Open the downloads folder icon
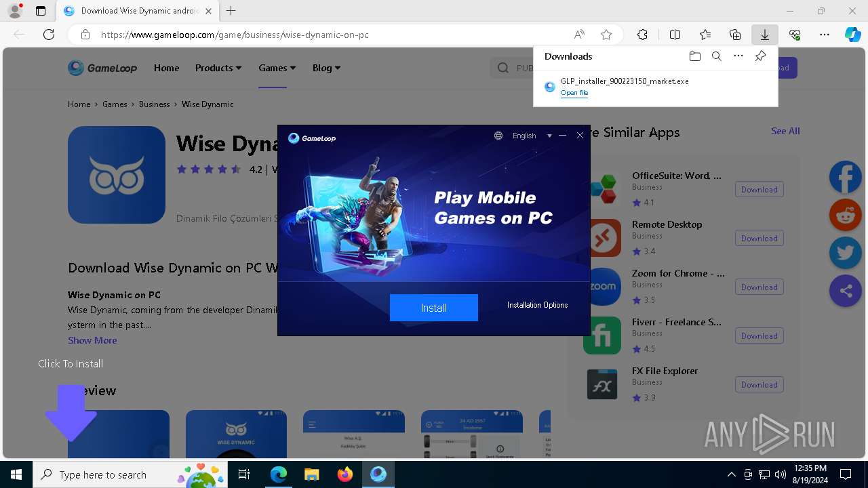This screenshot has height=488, width=868. (694, 56)
